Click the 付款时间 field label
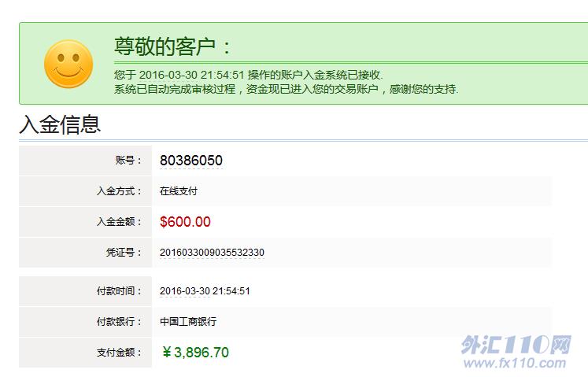The image size is (588, 377). point(119,291)
